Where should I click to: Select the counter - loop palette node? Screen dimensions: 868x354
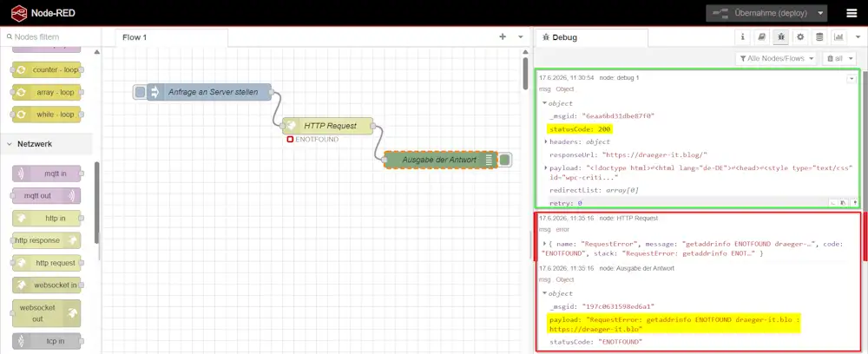click(47, 69)
